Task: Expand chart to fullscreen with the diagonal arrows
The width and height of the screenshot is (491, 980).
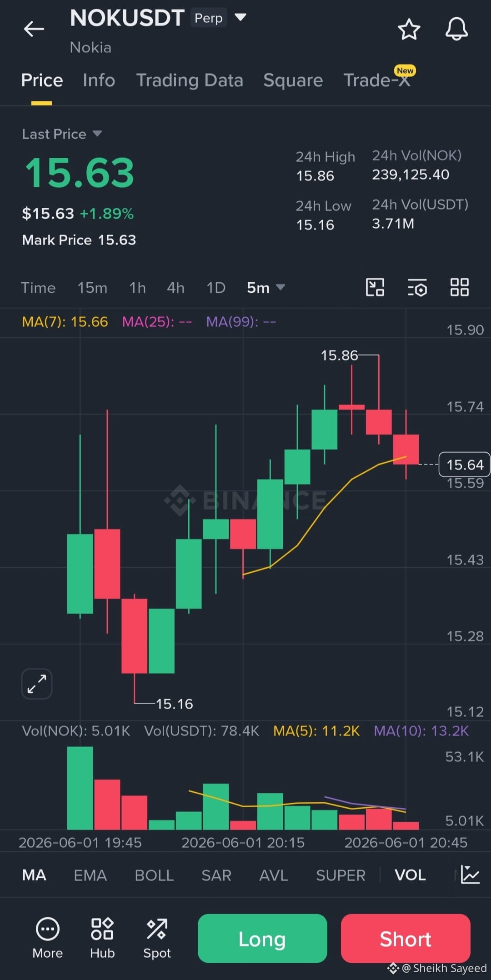Action: tap(37, 684)
